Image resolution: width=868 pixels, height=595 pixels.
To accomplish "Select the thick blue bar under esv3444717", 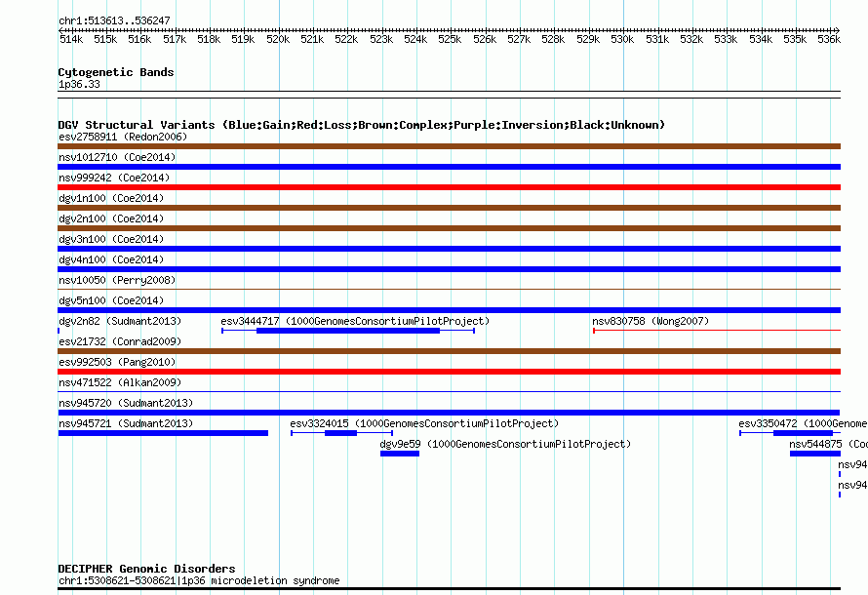I will (x=348, y=331).
